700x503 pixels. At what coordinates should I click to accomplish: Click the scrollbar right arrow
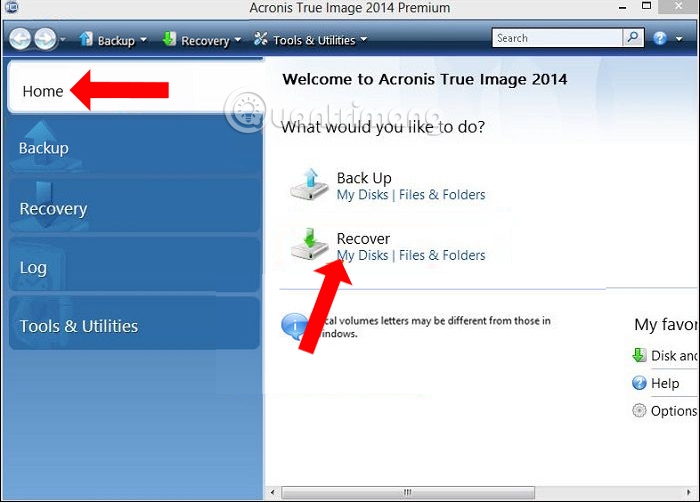point(689,492)
